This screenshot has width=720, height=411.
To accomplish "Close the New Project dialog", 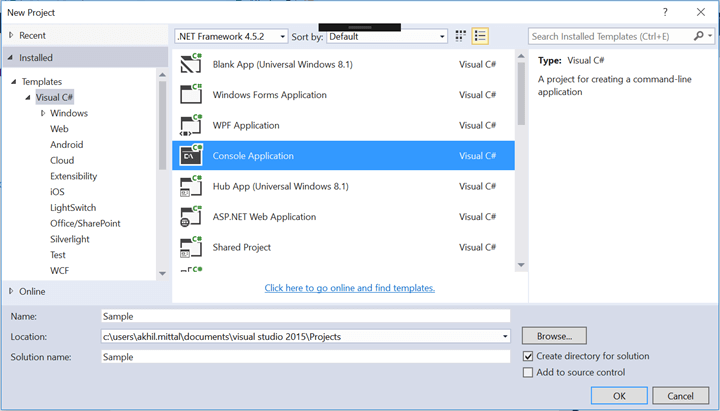I will [701, 12].
